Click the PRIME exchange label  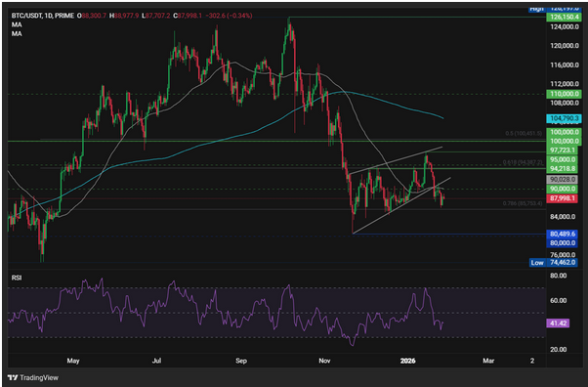click(64, 16)
